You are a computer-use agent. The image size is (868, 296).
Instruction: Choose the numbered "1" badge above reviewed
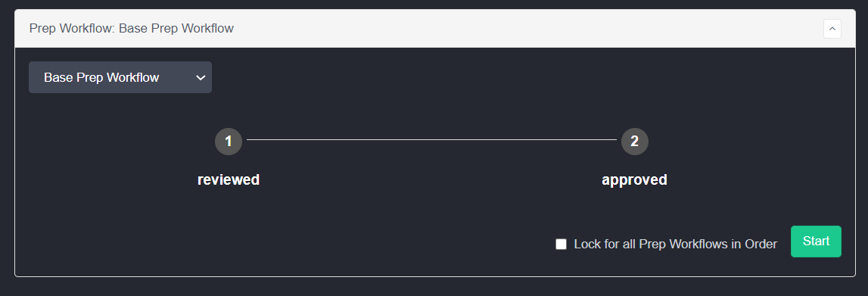point(229,142)
